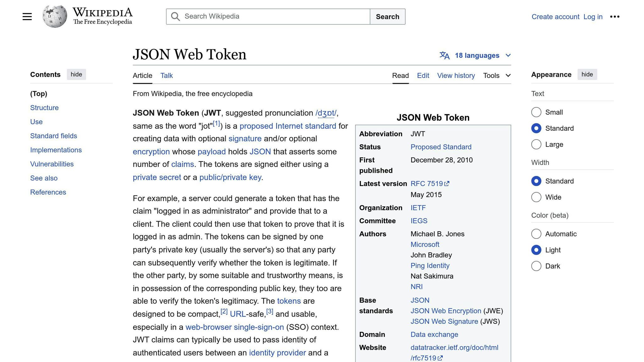Switch to the Talk tab
644x362 pixels.
pos(166,75)
